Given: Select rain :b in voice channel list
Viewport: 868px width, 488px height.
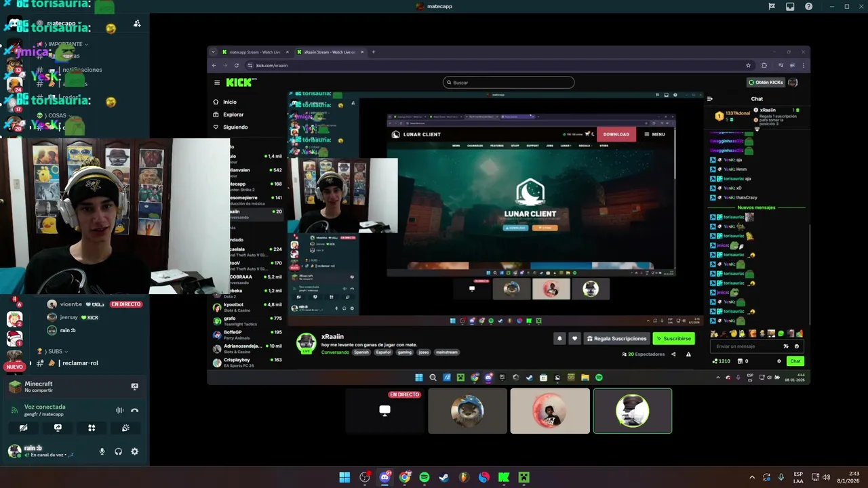Looking at the screenshot, I should coord(61,330).
